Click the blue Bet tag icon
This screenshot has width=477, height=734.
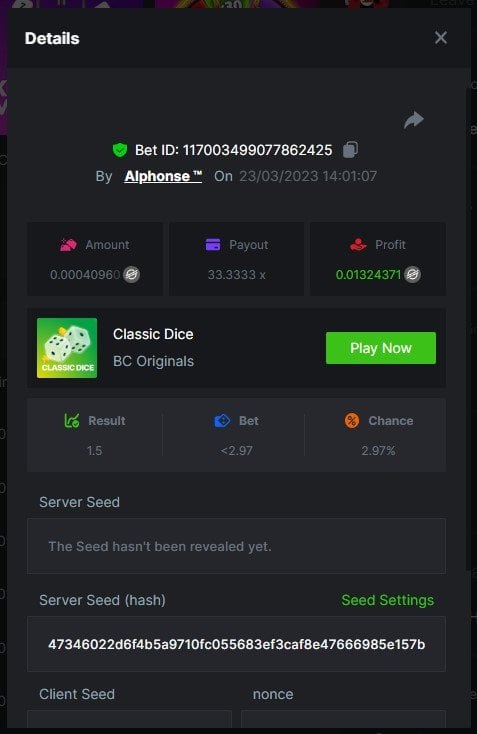tap(222, 420)
